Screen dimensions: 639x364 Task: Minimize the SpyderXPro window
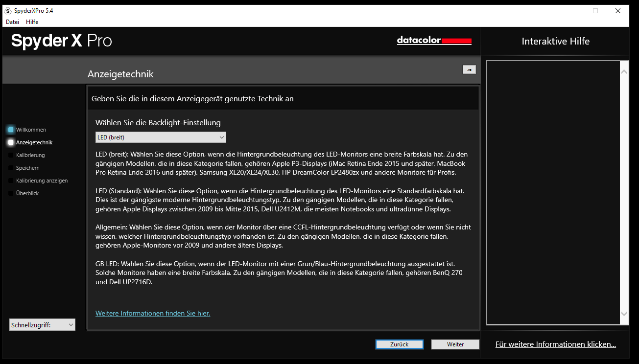(x=573, y=11)
